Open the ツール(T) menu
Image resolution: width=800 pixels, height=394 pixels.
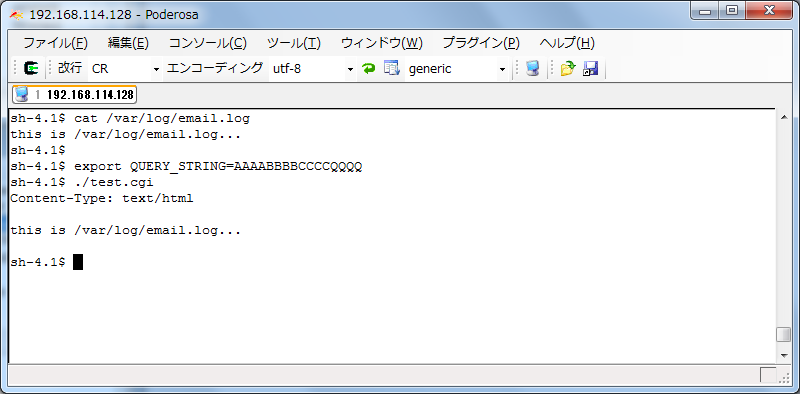(294, 43)
